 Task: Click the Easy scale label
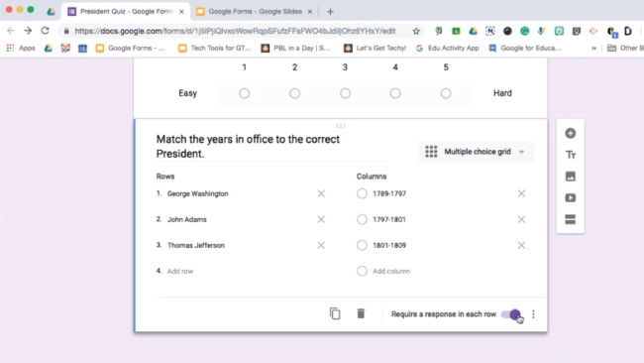click(187, 93)
